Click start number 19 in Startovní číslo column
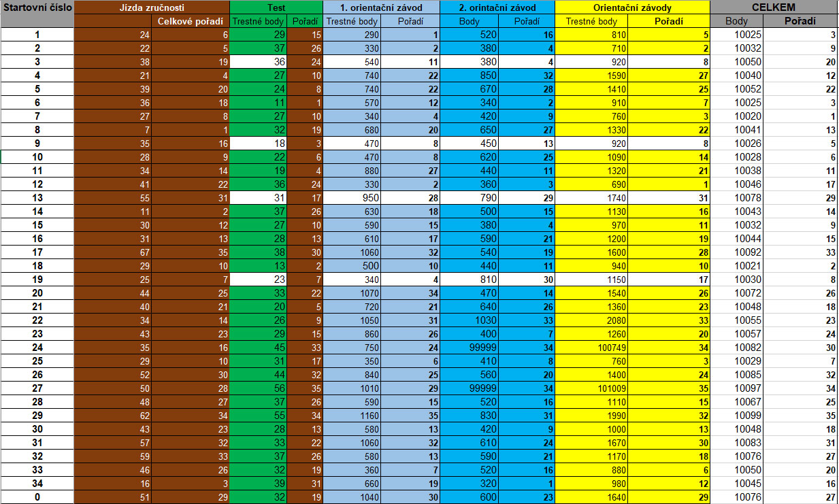Viewport: 839px width, 504px height. [x=37, y=279]
